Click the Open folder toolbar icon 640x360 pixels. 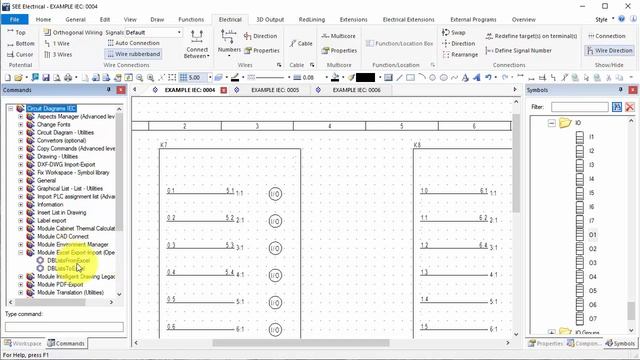pyautogui.click(x=18, y=78)
